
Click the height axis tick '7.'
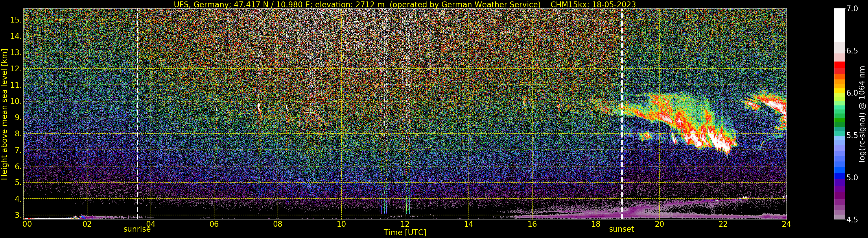[18, 150]
